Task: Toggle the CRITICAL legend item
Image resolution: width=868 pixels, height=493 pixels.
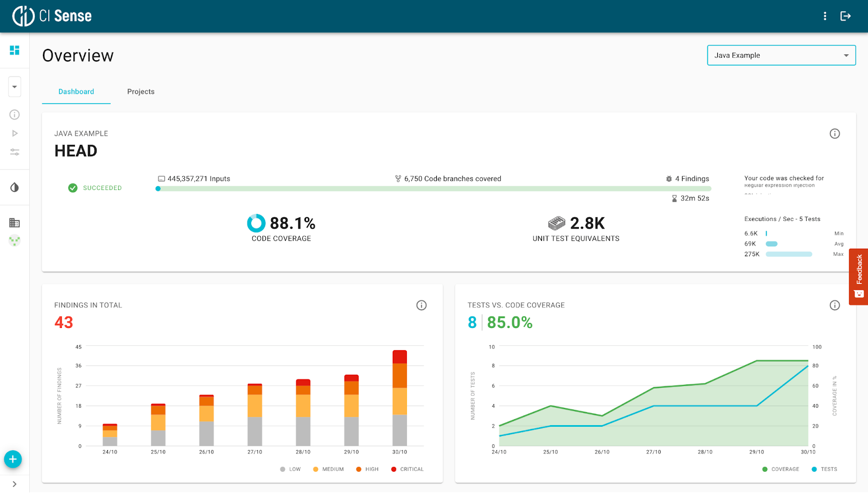Action: coord(407,469)
